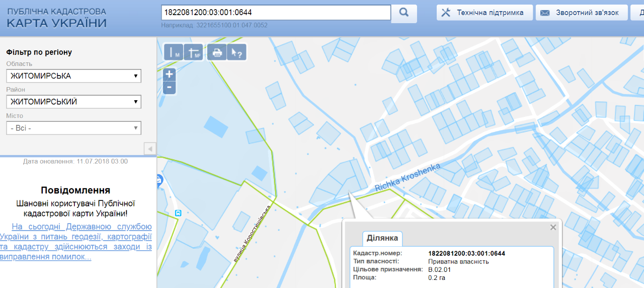Click the cadastral number search field
Viewport: 644px width, 288px height.
click(x=276, y=13)
